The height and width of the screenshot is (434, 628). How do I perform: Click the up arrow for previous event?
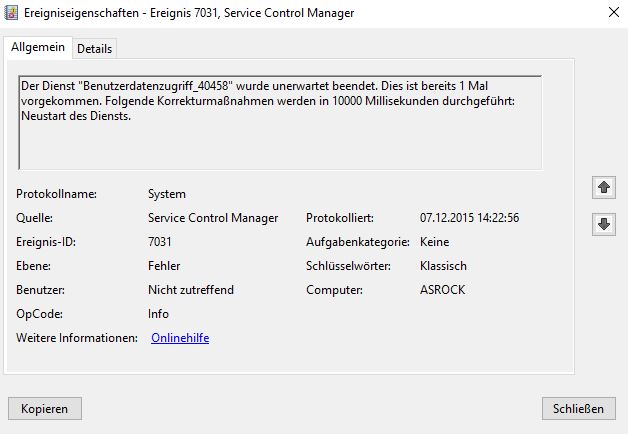click(603, 187)
